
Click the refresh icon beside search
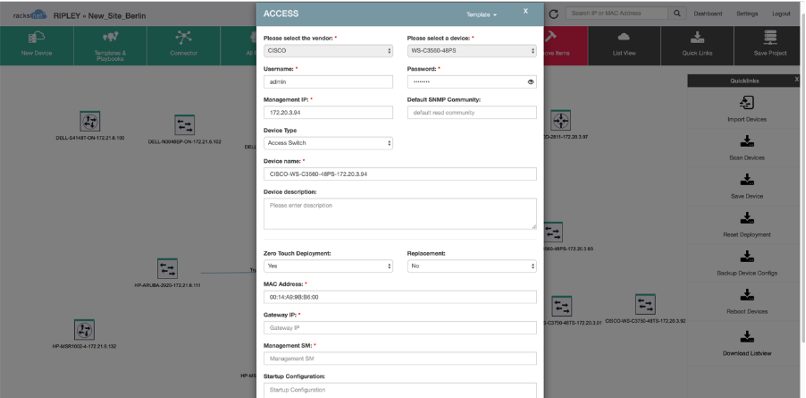554,14
